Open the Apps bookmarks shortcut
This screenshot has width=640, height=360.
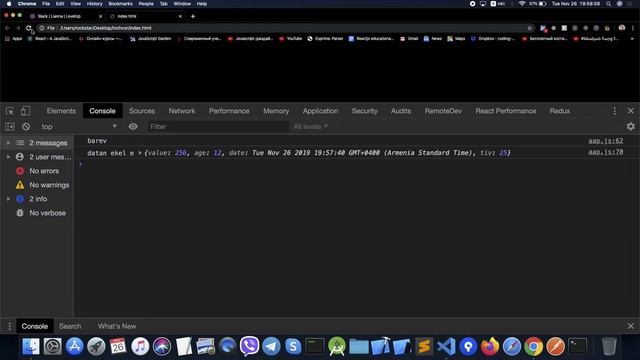13,39
